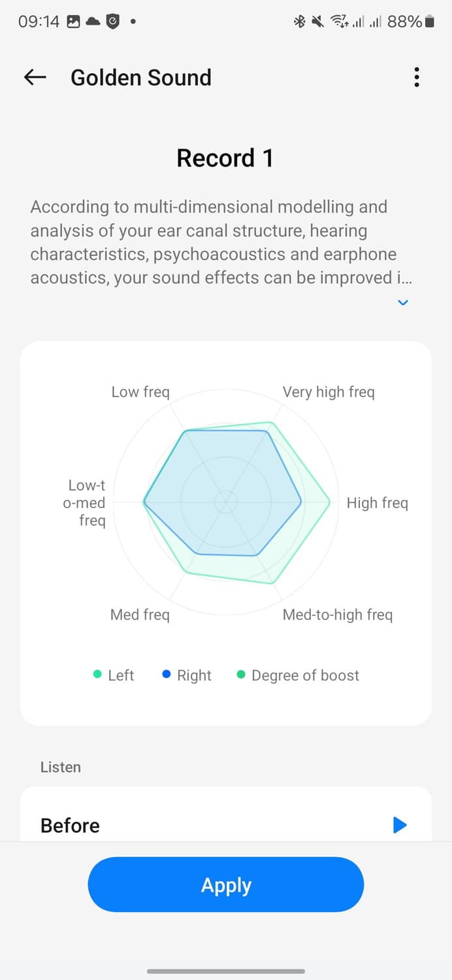The width and height of the screenshot is (452, 980).
Task: Tap the Wi-Fi status icon
Action: point(339,22)
